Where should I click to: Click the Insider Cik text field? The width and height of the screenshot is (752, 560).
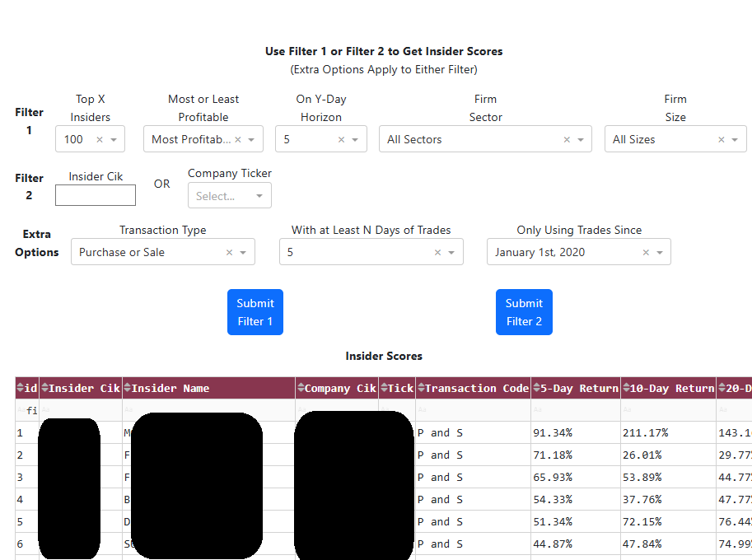(96, 195)
